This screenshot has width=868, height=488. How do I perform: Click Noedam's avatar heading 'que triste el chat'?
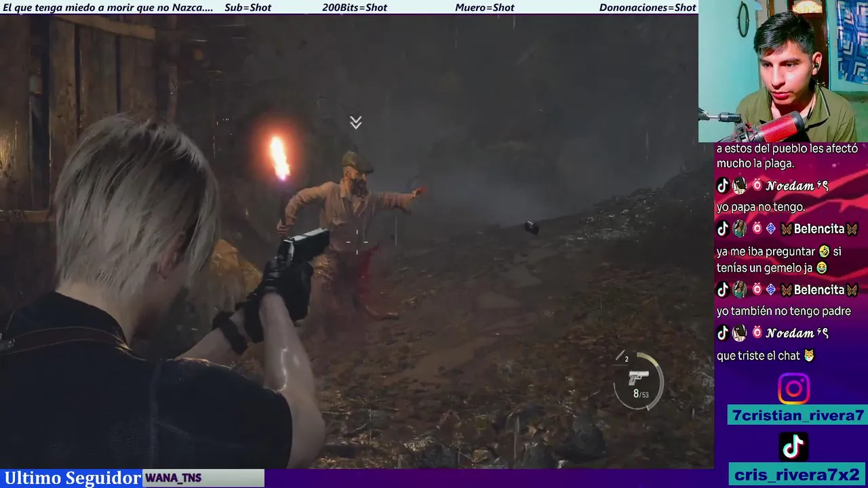point(739,333)
